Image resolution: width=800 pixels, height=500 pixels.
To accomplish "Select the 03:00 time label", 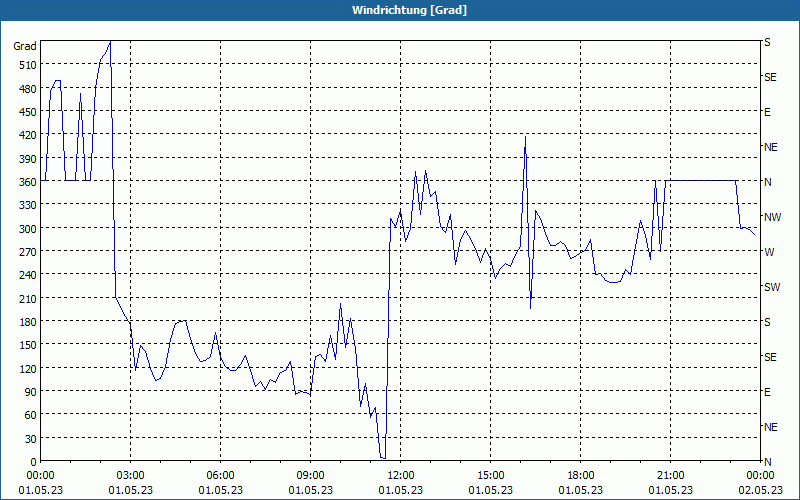I will (131, 476).
